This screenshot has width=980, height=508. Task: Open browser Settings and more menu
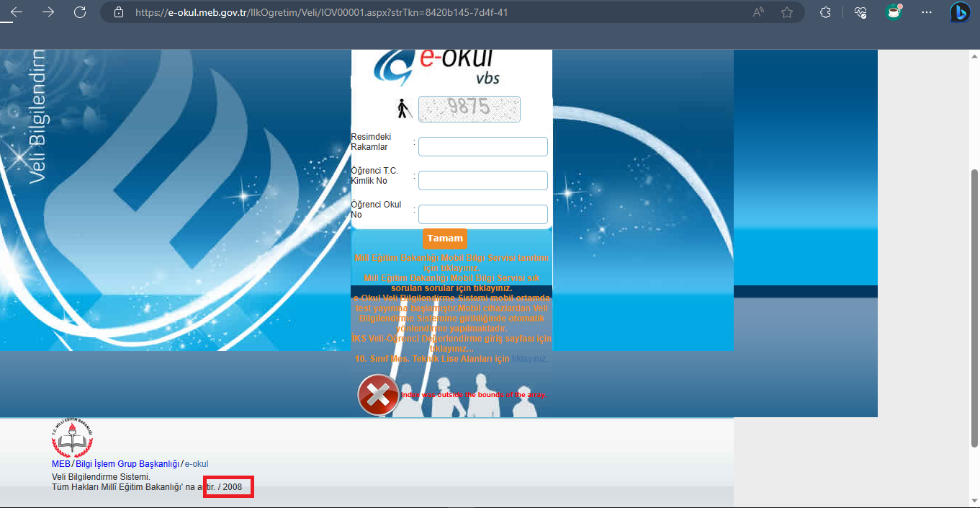927,12
